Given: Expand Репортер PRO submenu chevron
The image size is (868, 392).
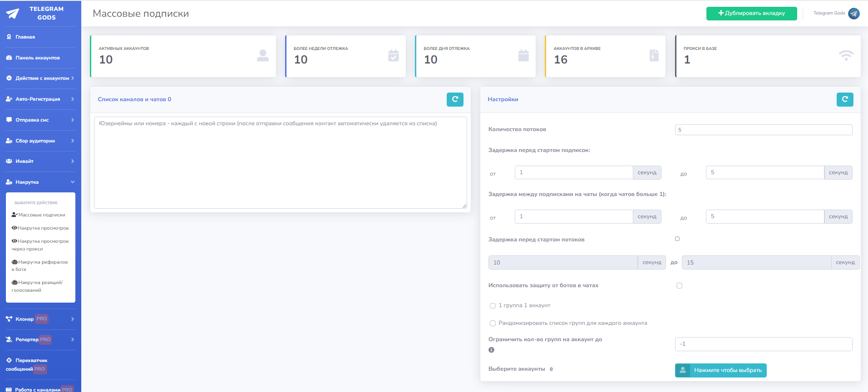Looking at the screenshot, I should (73, 339).
